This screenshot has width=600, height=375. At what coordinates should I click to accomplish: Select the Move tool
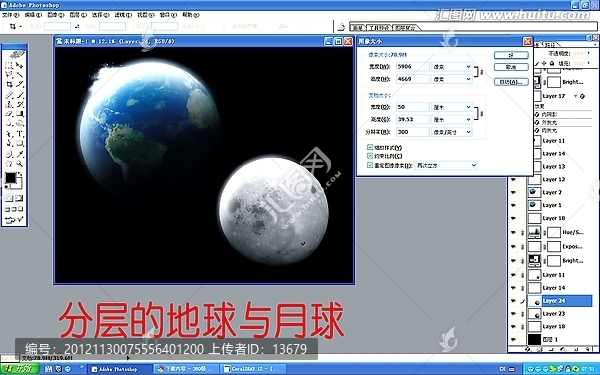(20, 65)
